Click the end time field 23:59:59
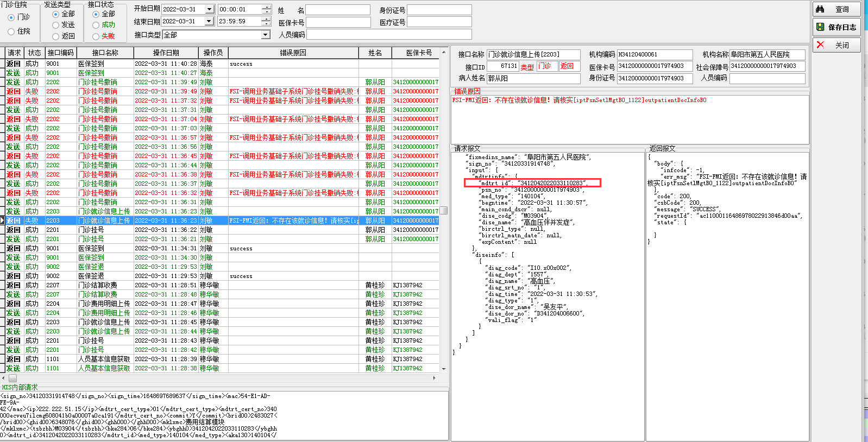 point(240,21)
